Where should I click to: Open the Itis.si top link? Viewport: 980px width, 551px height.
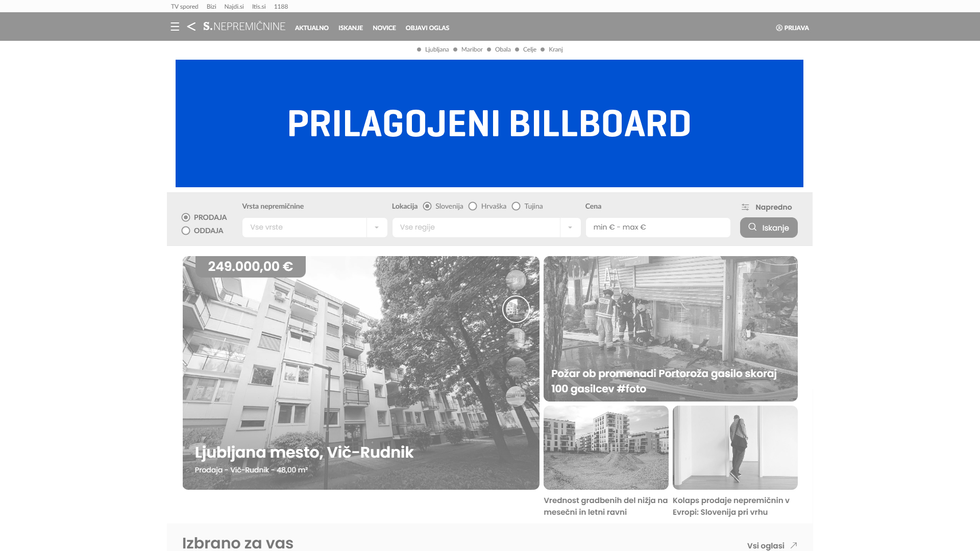(259, 7)
